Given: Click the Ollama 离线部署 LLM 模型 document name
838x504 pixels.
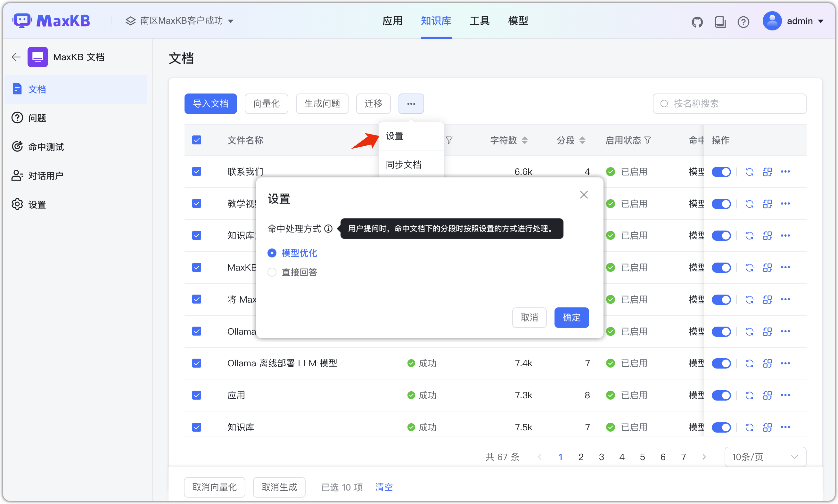Looking at the screenshot, I should click(282, 363).
